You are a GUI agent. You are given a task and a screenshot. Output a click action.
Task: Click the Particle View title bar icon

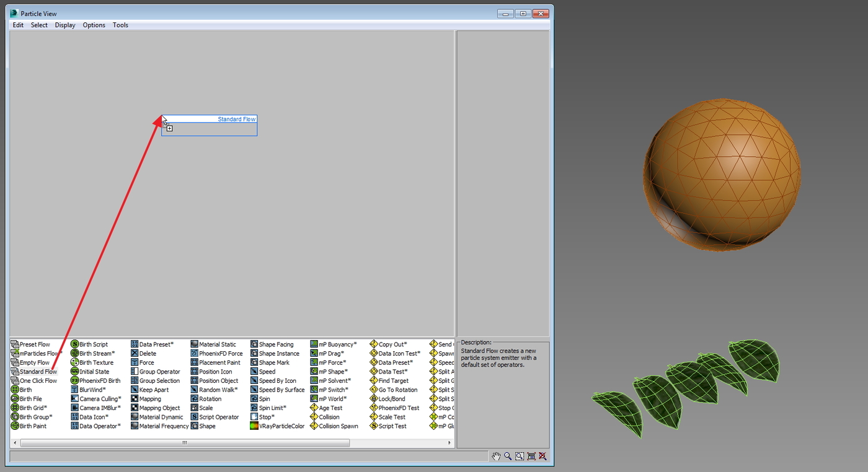[14, 13]
